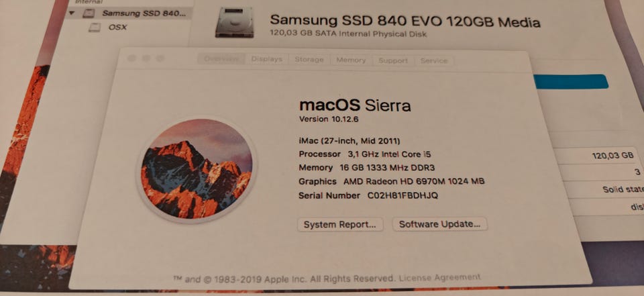Screen dimensions: 644x296
Task: Open the Memory tab
Action: point(351,60)
